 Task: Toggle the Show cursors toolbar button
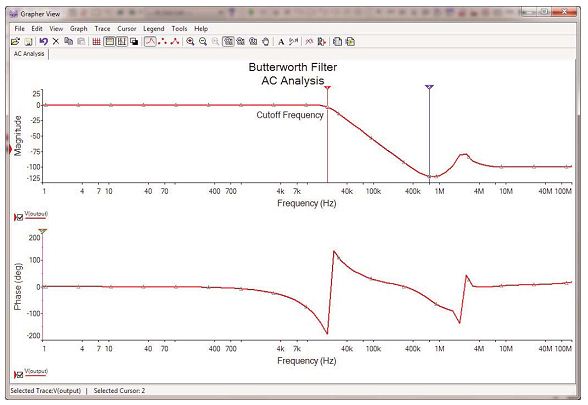pyautogui.click(x=122, y=42)
